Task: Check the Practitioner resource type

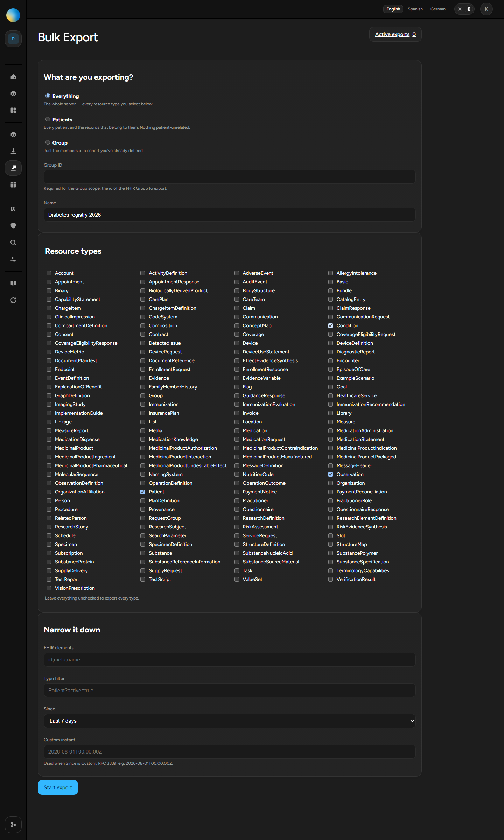Action: tap(237, 501)
